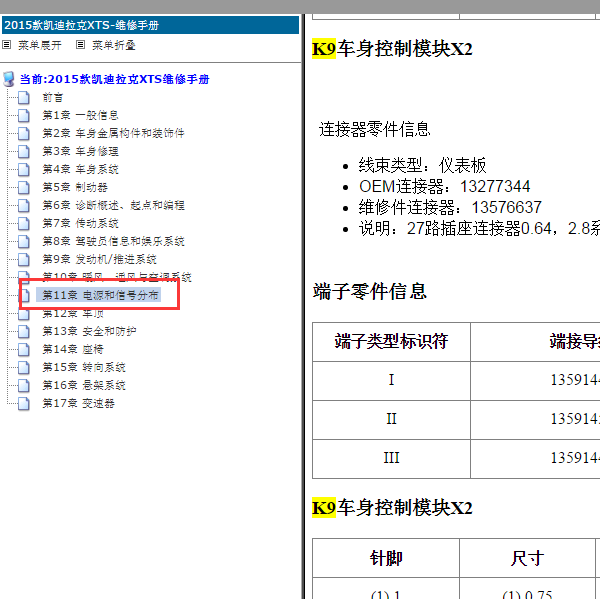Click the 尺寸 column header
Image resolution: width=600 pixels, height=599 pixels.
point(527,558)
